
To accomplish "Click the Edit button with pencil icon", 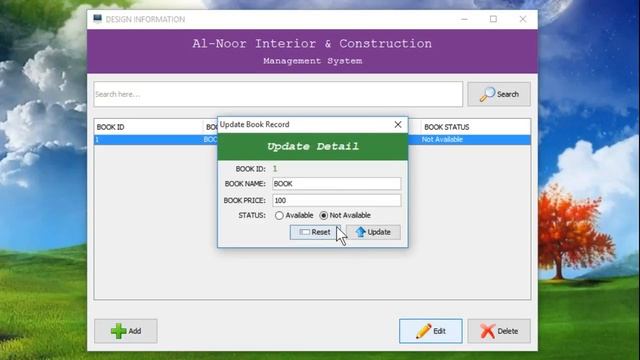I will pos(431,331).
